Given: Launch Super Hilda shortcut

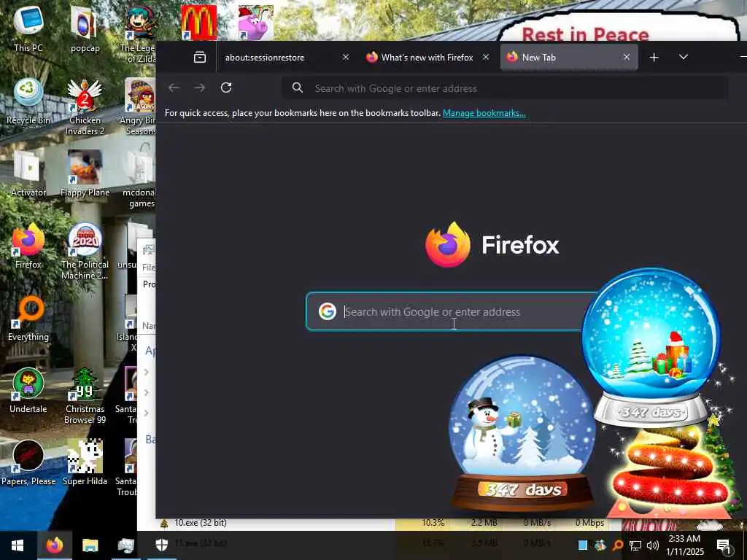Looking at the screenshot, I should point(85,463).
